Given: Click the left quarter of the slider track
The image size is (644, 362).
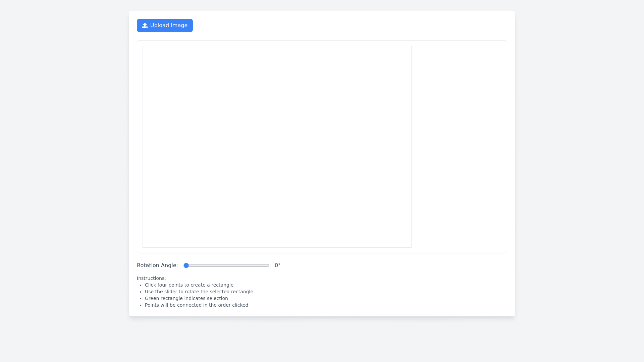Looking at the screenshot, I should (x=206, y=265).
